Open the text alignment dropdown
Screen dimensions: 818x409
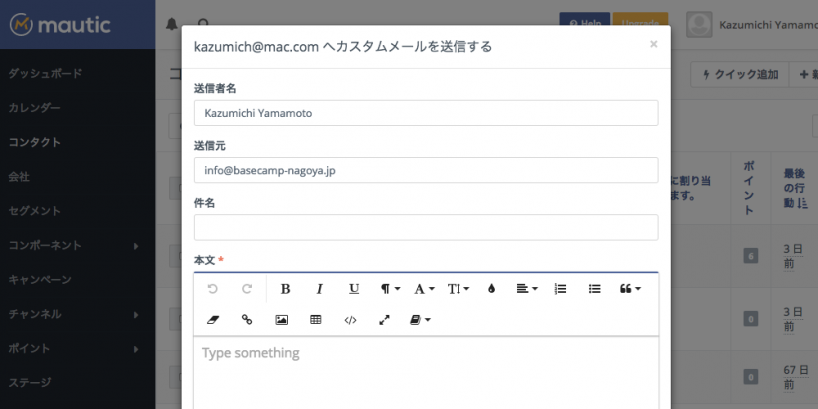pos(526,289)
